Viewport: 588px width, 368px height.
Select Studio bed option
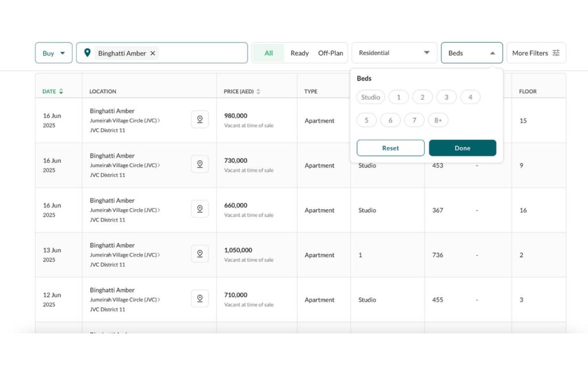[x=370, y=97]
